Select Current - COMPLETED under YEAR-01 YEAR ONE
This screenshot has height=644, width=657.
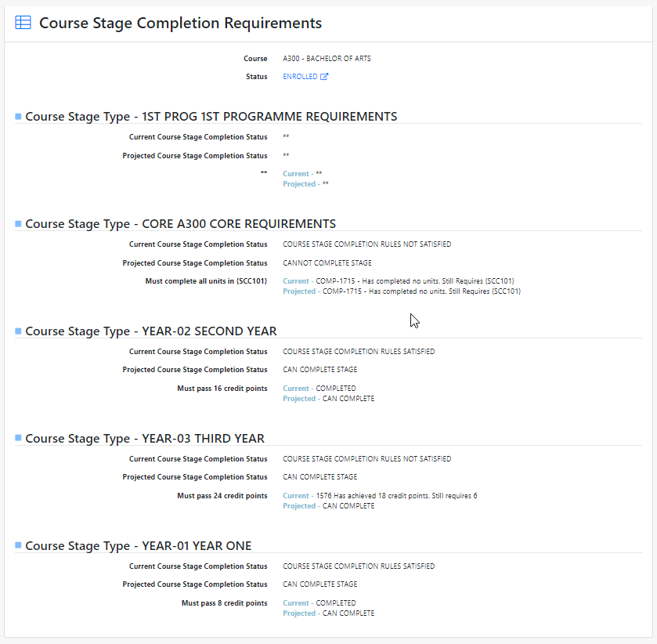coord(319,602)
